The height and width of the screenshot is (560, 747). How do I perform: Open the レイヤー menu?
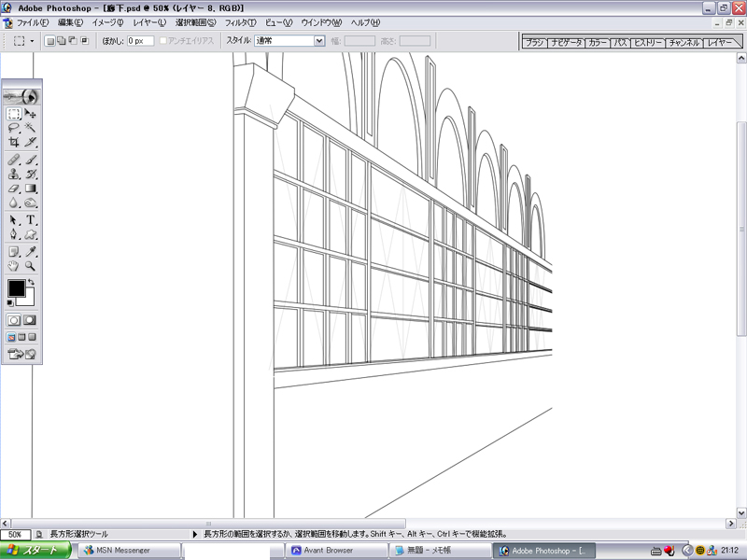(149, 22)
